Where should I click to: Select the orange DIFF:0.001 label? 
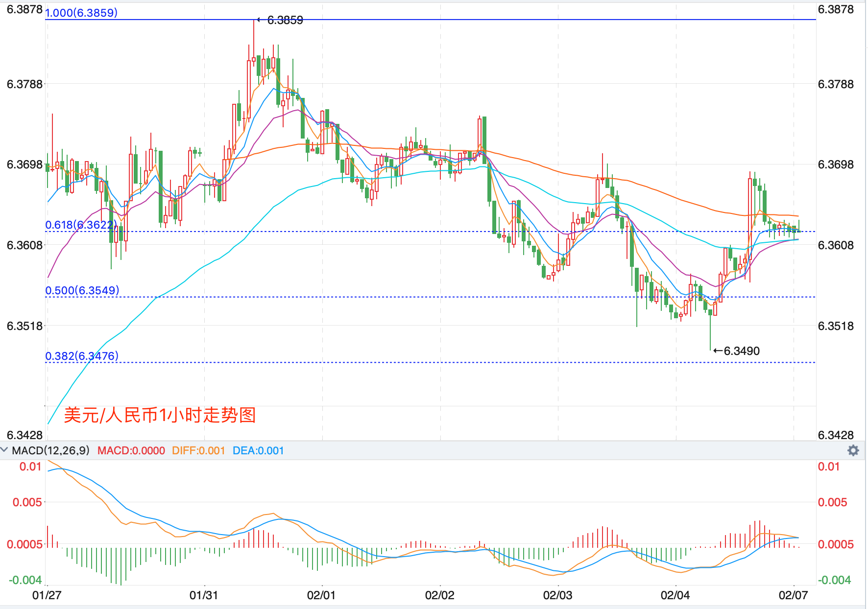pyautogui.click(x=198, y=450)
